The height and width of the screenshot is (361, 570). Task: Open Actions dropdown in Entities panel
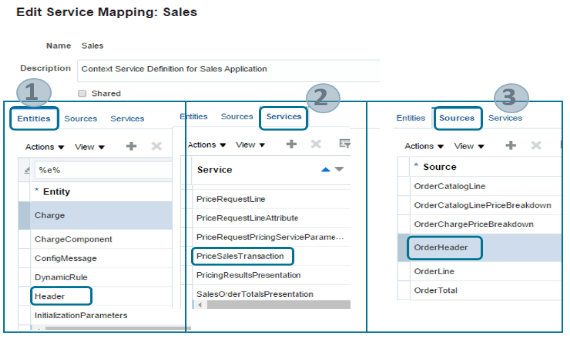coord(44,147)
